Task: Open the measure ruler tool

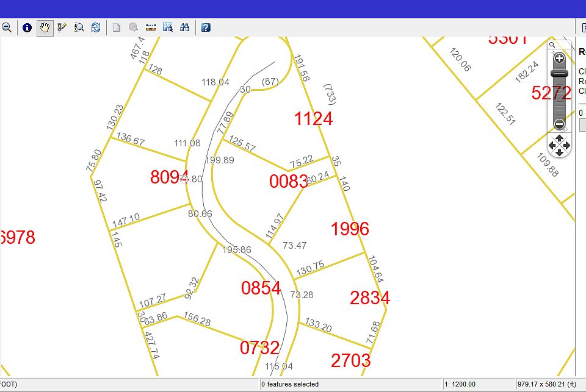Action: [151, 27]
